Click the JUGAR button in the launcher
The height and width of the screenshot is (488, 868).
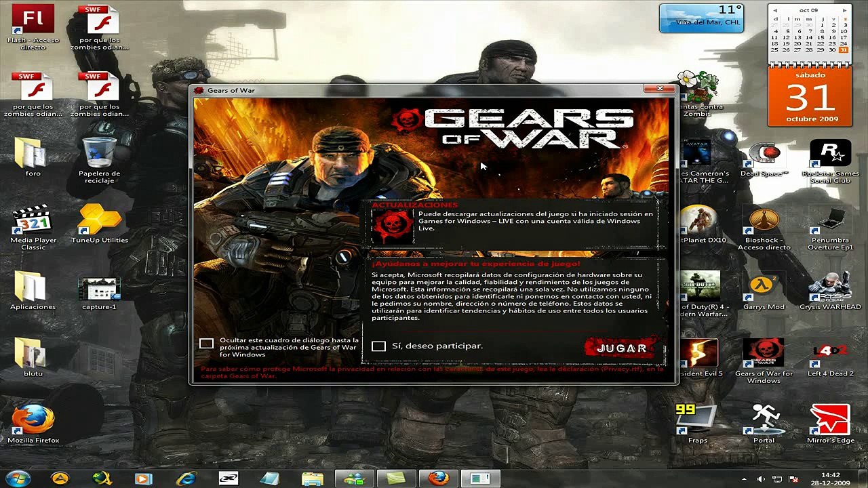622,348
